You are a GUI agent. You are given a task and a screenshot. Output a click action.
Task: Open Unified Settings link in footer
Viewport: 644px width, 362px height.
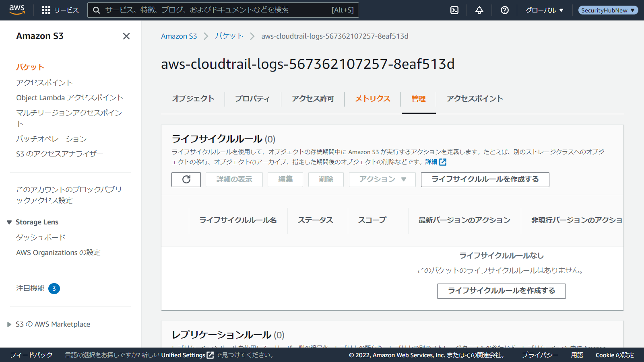tap(187, 355)
